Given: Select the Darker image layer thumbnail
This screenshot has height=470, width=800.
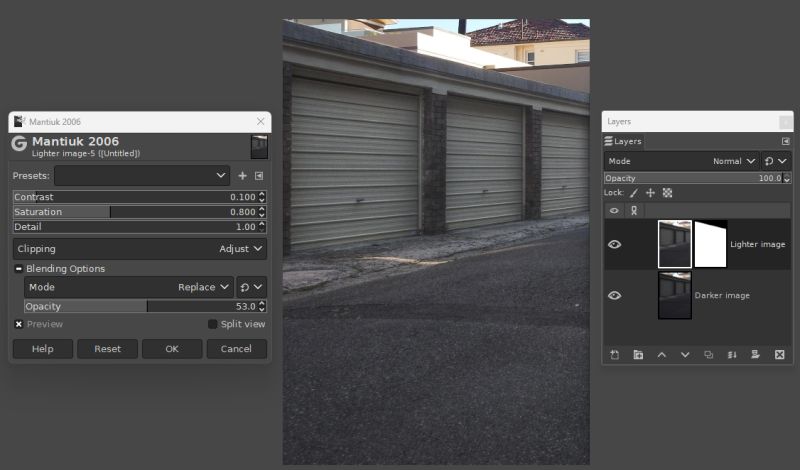Looking at the screenshot, I should [674, 295].
